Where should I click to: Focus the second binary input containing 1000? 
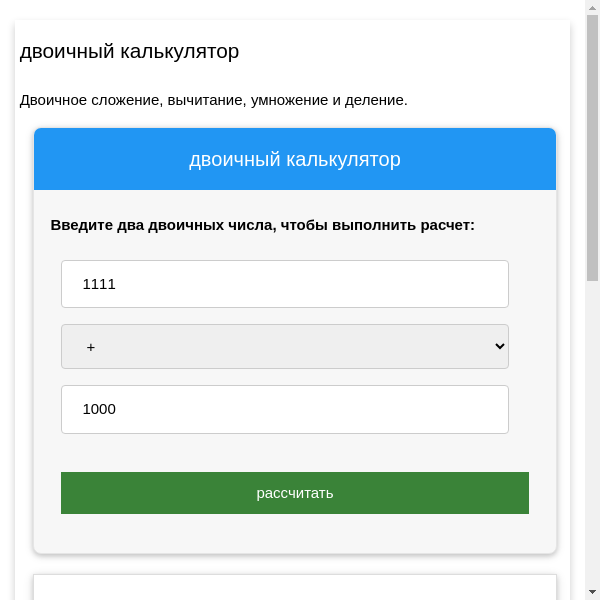click(x=284, y=409)
